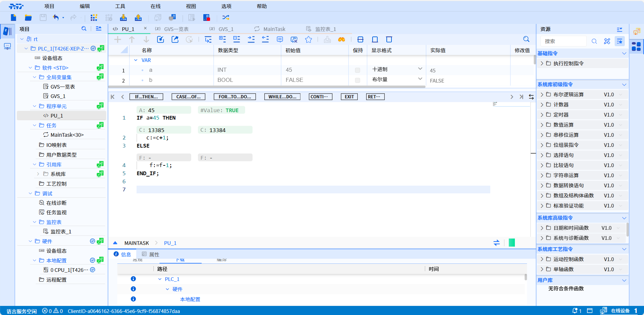Click the comment bubble icon in variable toolbar
The image size is (644, 315).
tap(280, 40)
